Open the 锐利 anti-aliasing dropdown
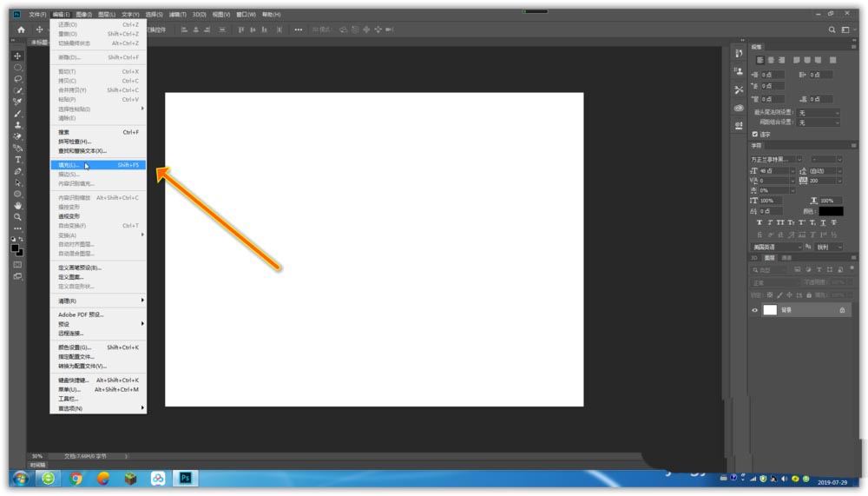 click(x=829, y=248)
